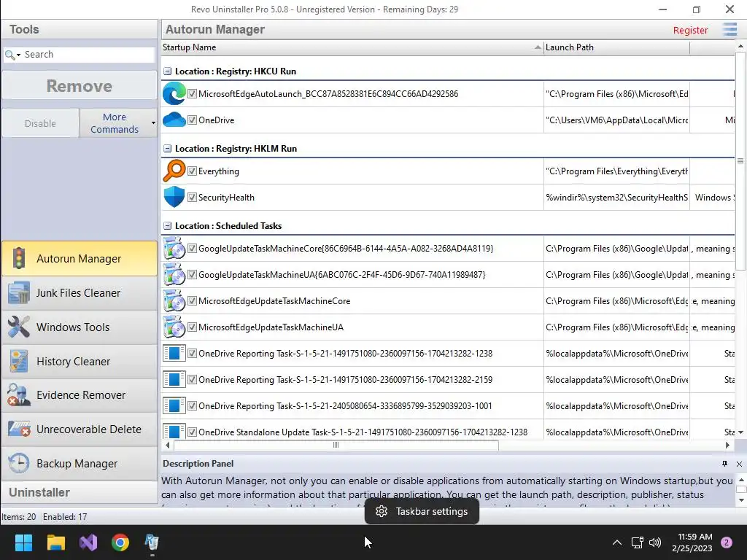
Task: Switch to Windows Tools
Action: [79, 327]
